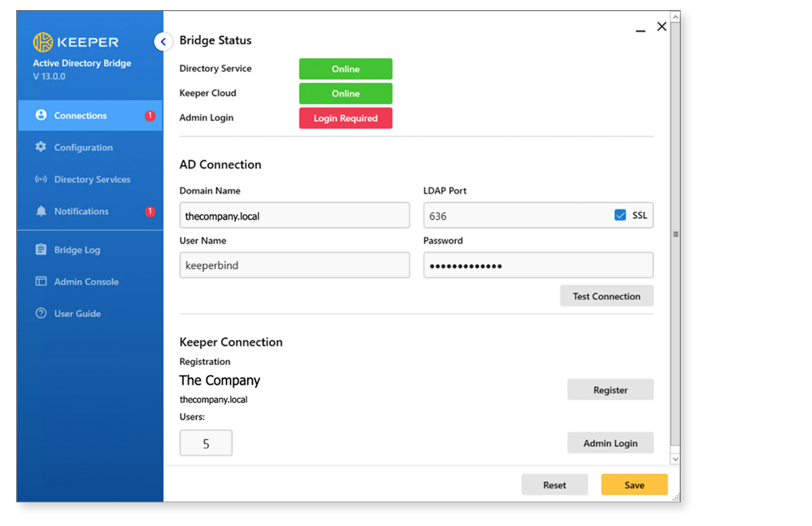The width and height of the screenshot is (812, 526).
Task: Click the 'AD Connection' heading
Action: 220,164
